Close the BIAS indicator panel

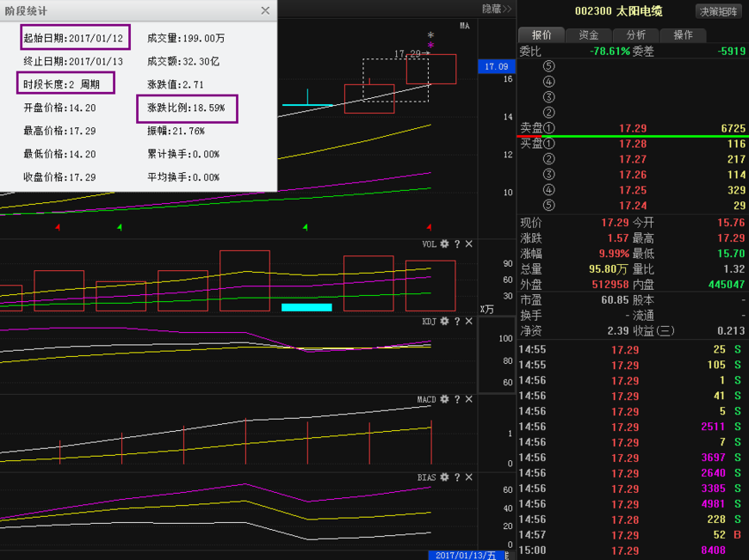(x=469, y=477)
